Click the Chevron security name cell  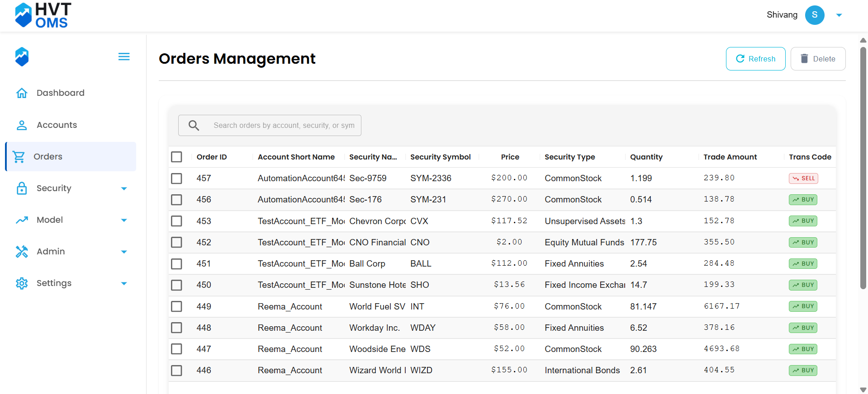tap(377, 221)
